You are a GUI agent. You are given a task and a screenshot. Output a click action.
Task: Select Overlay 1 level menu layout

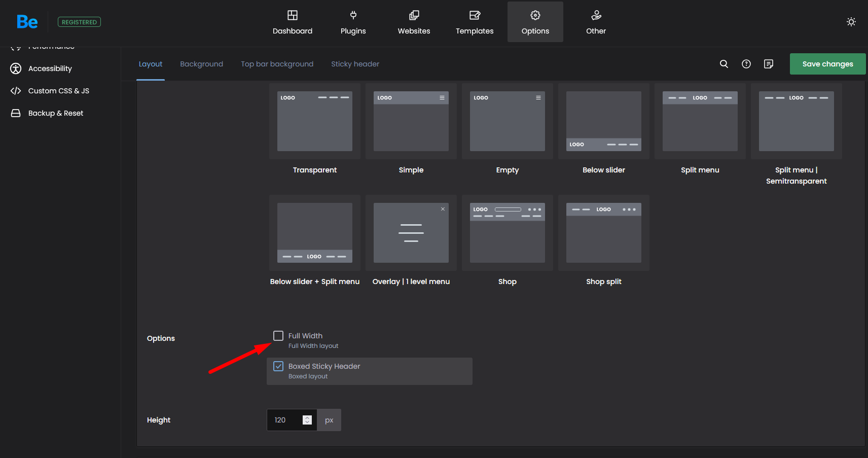click(411, 233)
